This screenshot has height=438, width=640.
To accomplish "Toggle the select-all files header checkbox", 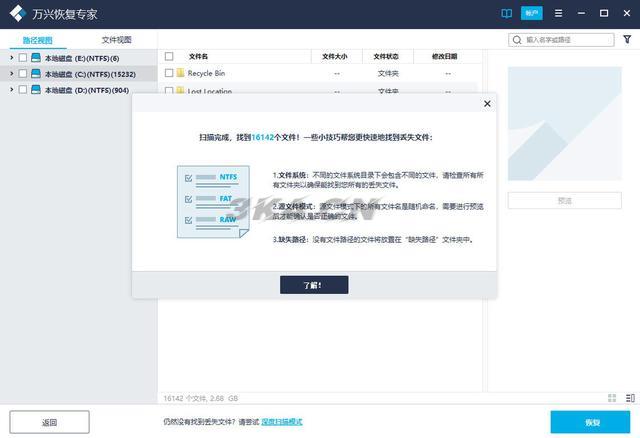I will point(169,56).
